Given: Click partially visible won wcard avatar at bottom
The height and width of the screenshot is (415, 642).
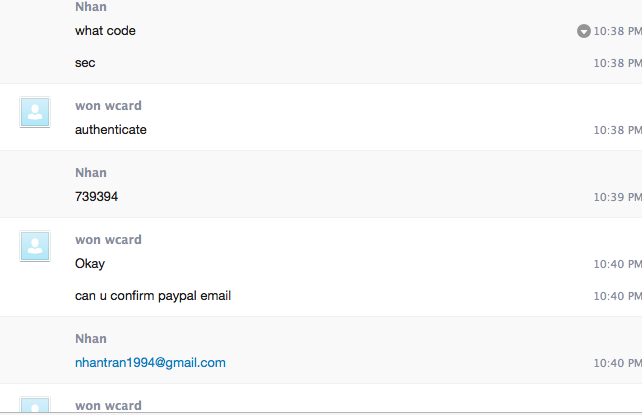Looking at the screenshot, I should pyautogui.click(x=35, y=405).
